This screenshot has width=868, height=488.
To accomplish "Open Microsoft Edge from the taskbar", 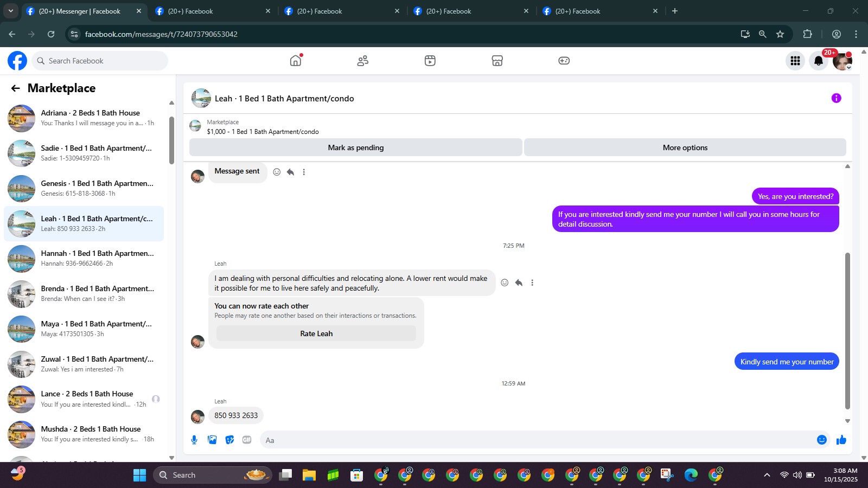I will (691, 475).
